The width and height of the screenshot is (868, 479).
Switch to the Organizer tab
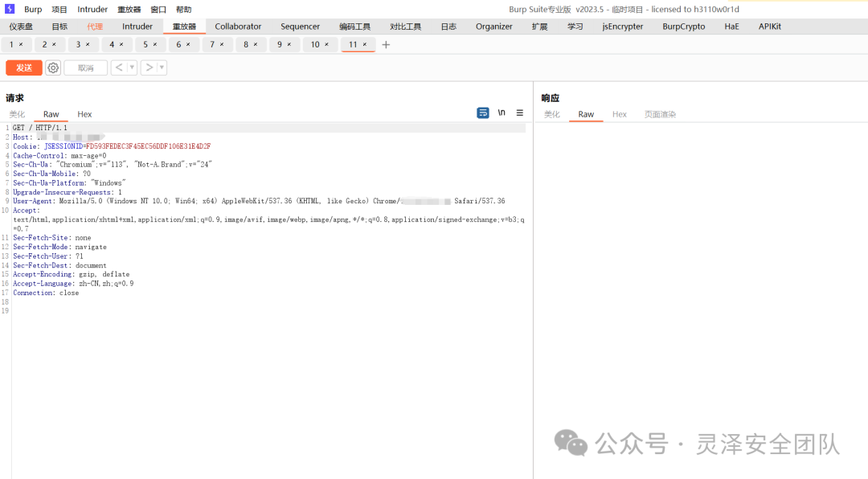[x=493, y=27]
